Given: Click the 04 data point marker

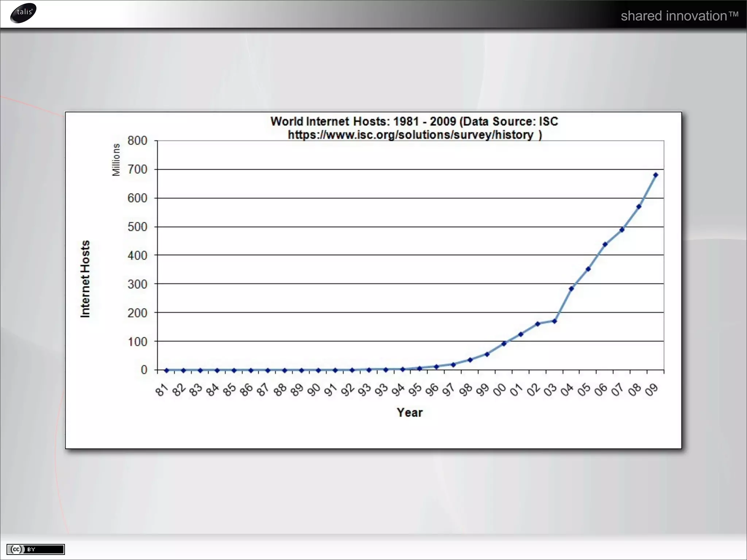Looking at the screenshot, I should tap(571, 289).
